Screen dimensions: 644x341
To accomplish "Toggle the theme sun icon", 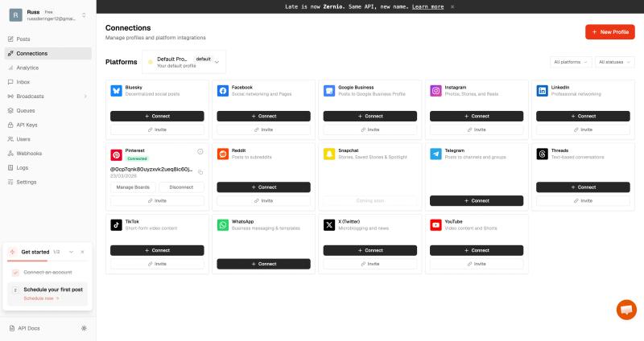I will tap(84, 328).
